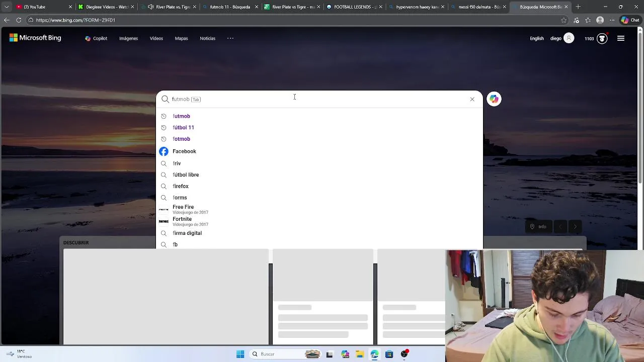Go back with browser back arrow
This screenshot has height=362, width=644.
pyautogui.click(x=7, y=20)
